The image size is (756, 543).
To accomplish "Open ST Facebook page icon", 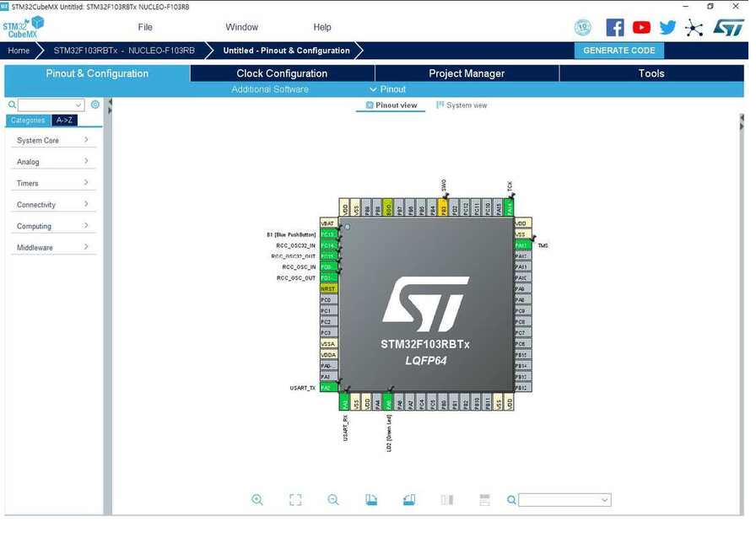I will pyautogui.click(x=615, y=28).
